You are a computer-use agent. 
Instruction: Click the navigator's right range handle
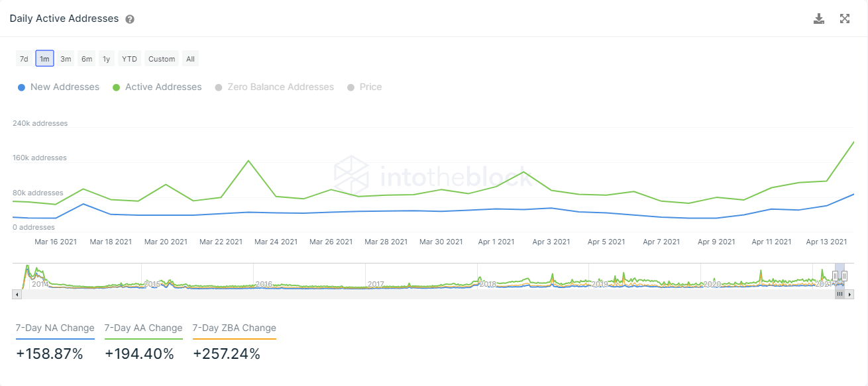click(x=844, y=276)
